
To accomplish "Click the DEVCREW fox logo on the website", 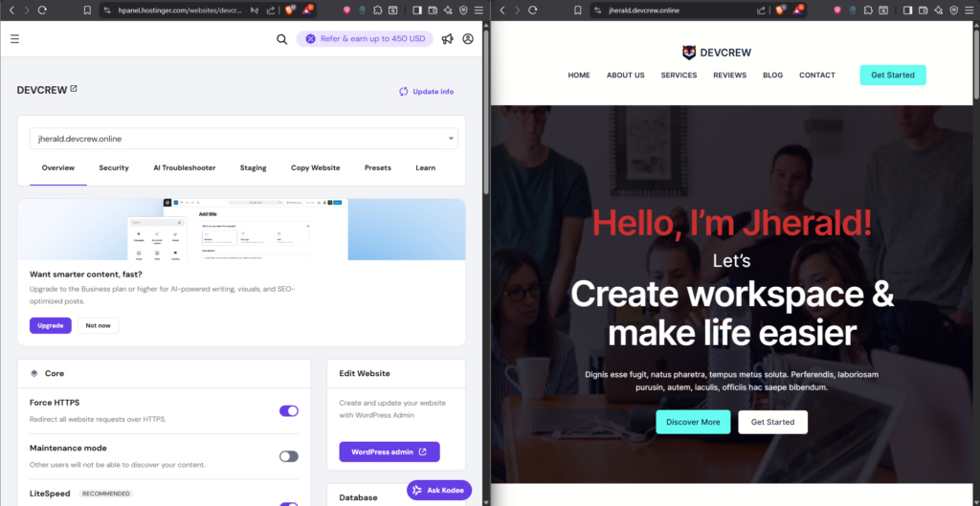I will coord(689,53).
